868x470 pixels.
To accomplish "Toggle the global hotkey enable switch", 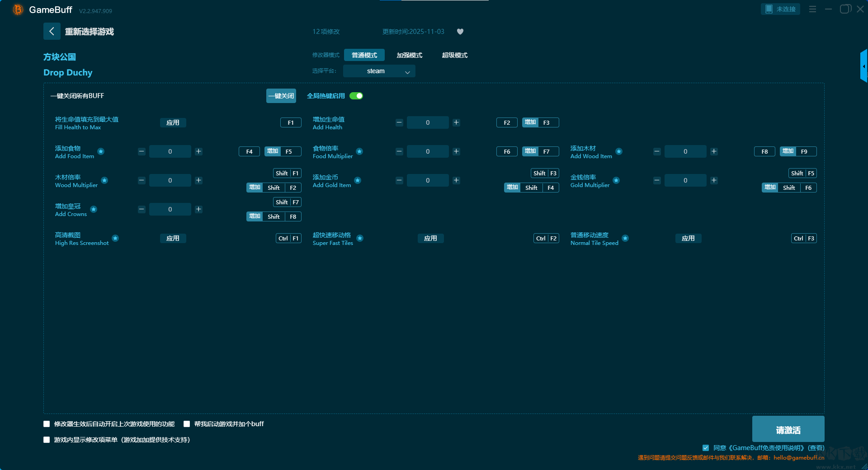I will pyautogui.click(x=356, y=96).
